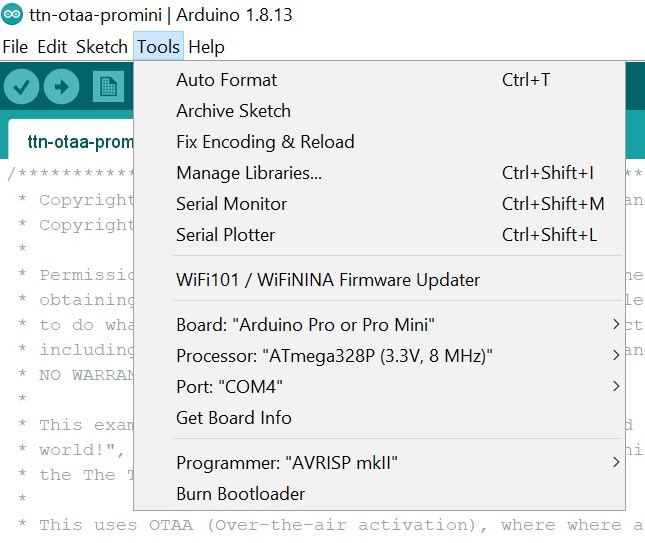The width and height of the screenshot is (645, 543).
Task: Open the Sketch menu
Action: (102, 46)
